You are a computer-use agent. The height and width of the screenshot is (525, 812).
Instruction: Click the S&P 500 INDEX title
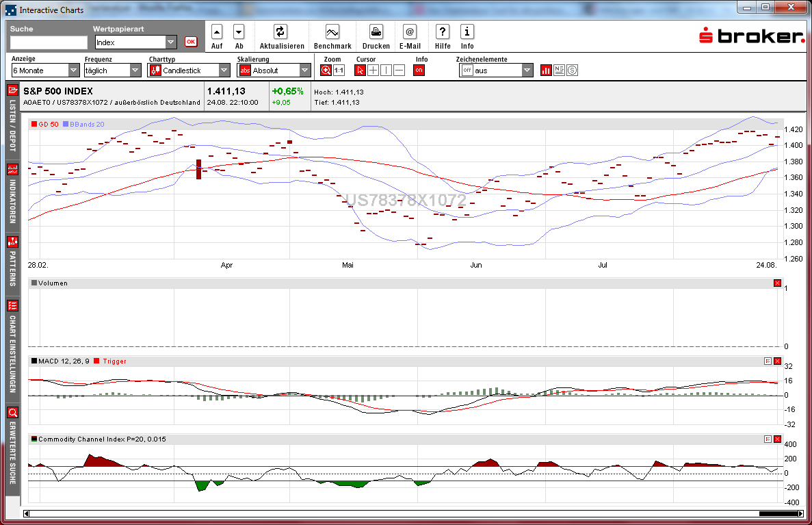58,91
